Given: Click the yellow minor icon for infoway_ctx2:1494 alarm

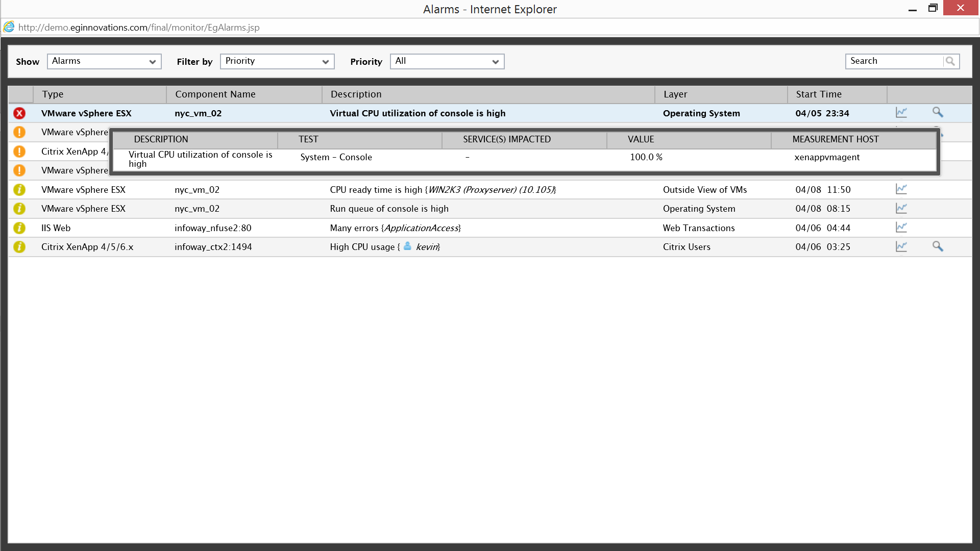Looking at the screenshot, I should pyautogui.click(x=19, y=247).
